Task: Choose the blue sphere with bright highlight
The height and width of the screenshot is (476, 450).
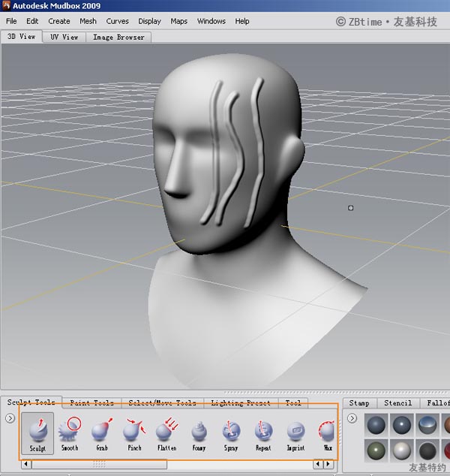Action: tap(401, 424)
